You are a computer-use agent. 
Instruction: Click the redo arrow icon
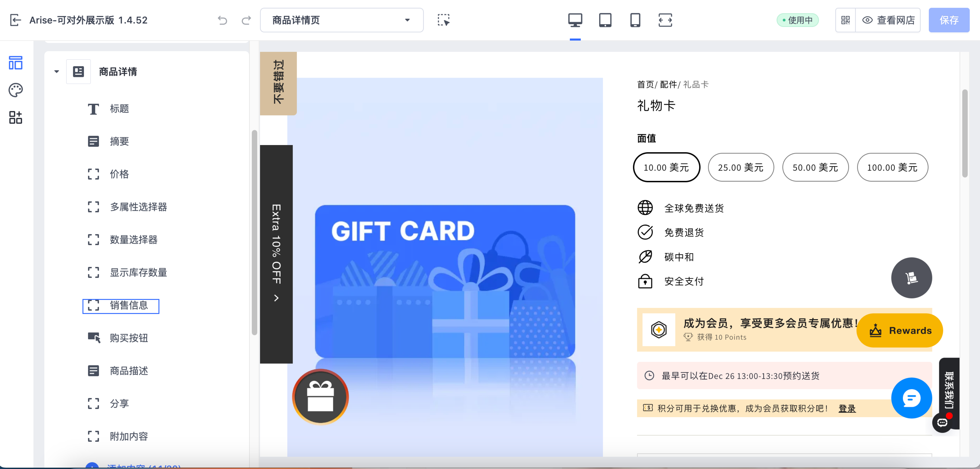(246, 20)
